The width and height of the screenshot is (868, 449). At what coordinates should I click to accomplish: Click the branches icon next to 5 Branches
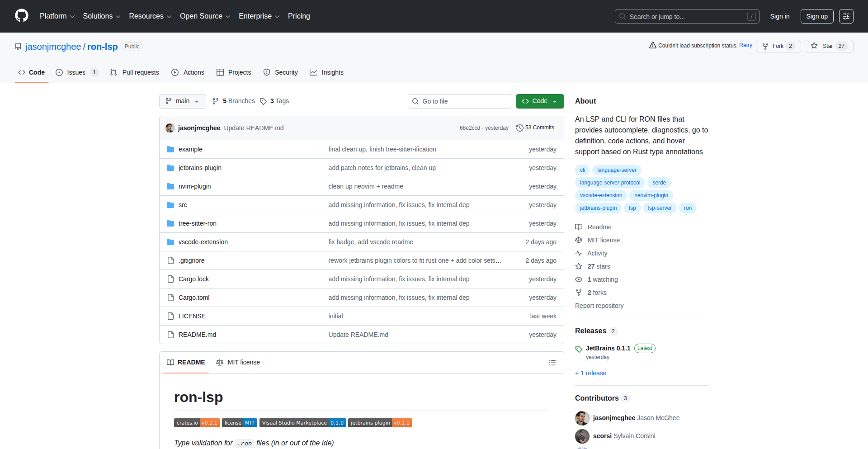(x=216, y=101)
